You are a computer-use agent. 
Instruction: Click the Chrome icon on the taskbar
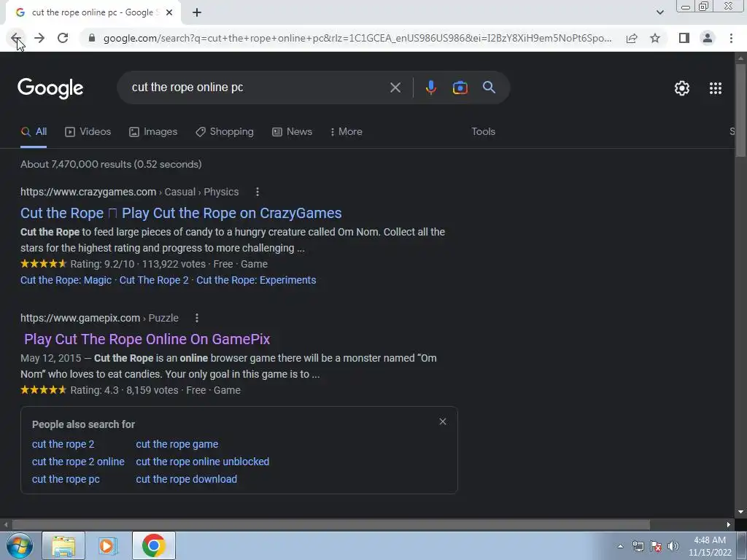[x=153, y=545]
